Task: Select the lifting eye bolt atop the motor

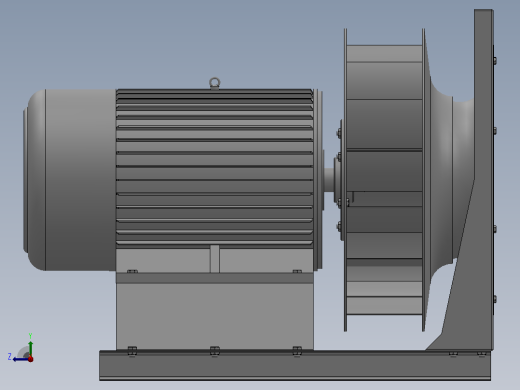Action: (215, 83)
